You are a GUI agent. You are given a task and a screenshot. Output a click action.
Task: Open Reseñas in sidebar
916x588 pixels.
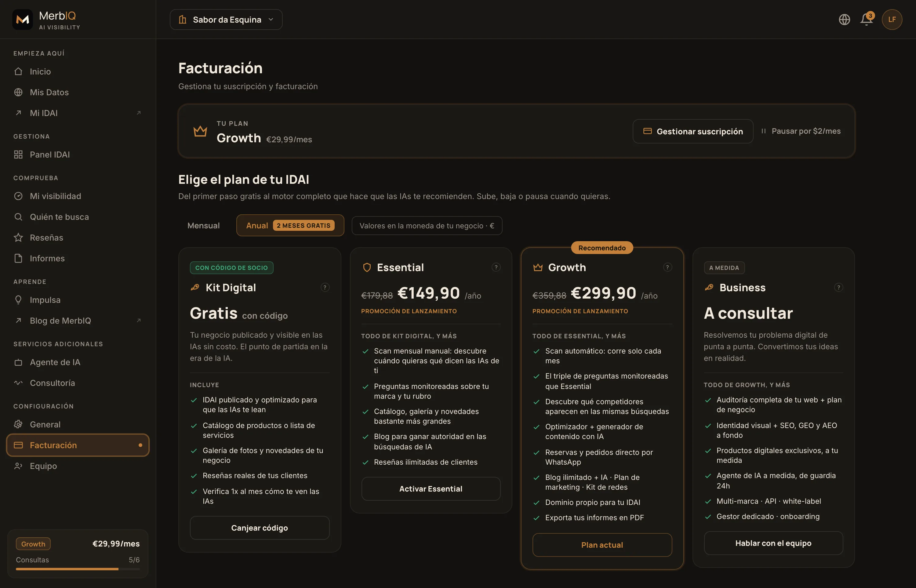[78, 238]
